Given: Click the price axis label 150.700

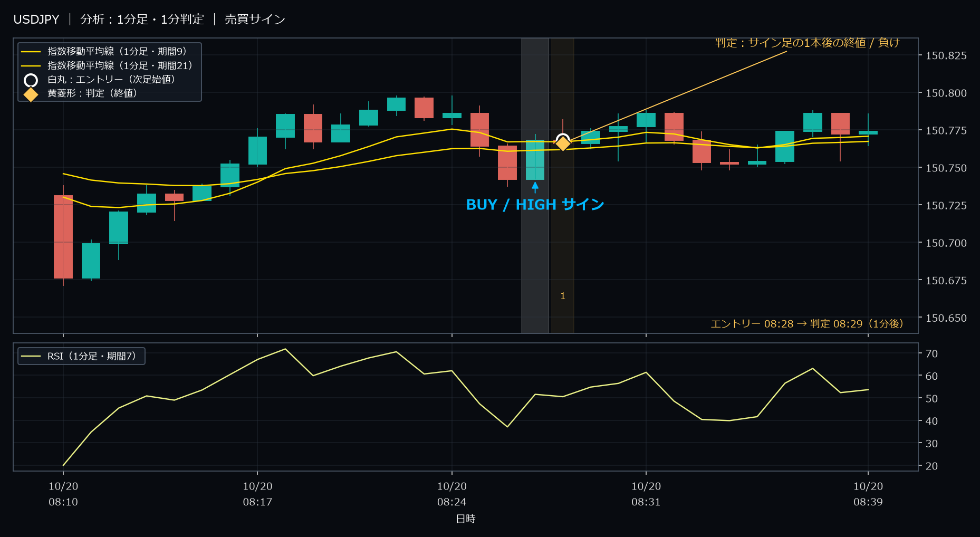Looking at the screenshot, I should [x=946, y=243].
